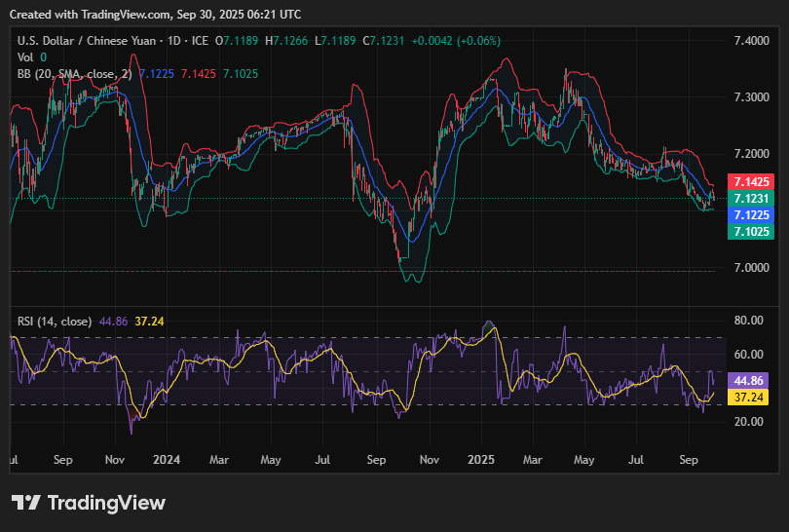Click the 2025 label on time axis
This screenshot has width=789, height=532.
[482, 458]
